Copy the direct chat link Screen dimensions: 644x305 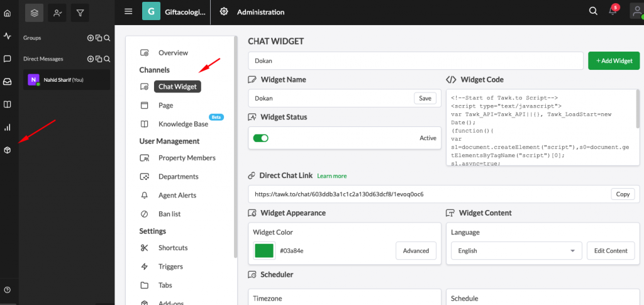(623, 194)
